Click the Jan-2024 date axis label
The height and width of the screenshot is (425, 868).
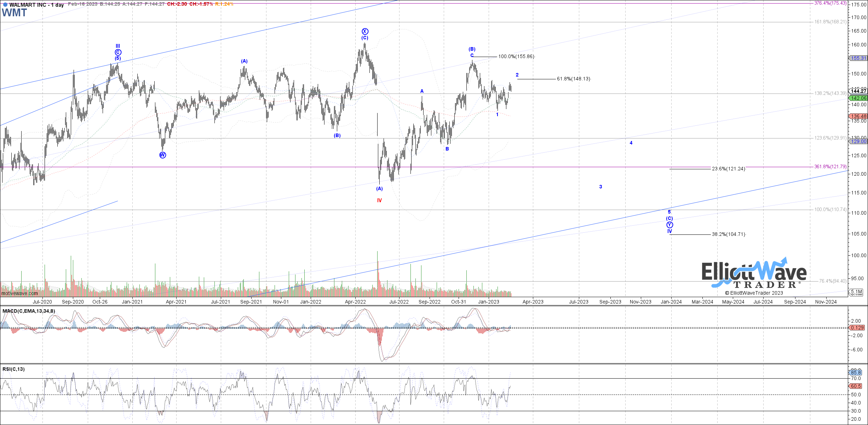coord(671,302)
